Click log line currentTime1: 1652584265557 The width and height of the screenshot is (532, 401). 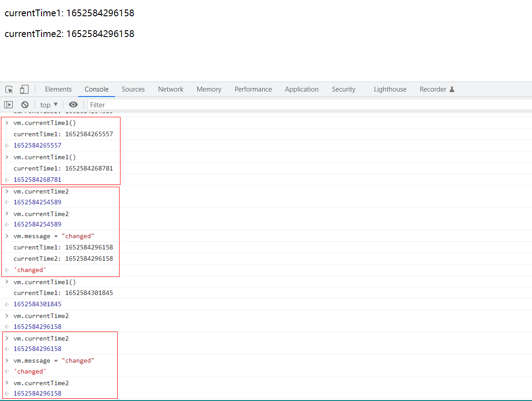tap(63, 134)
